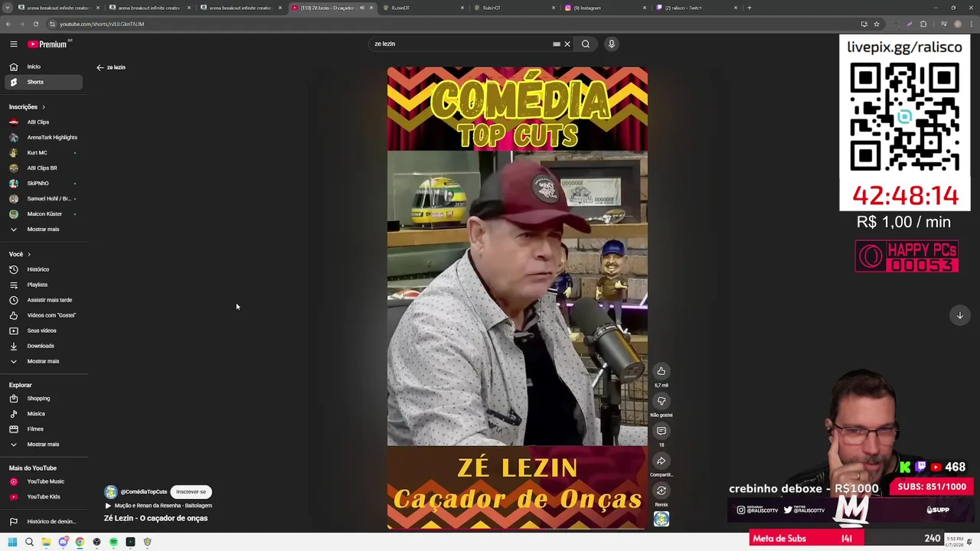Open the Remix option
This screenshot has width=980, height=551.
pyautogui.click(x=661, y=491)
